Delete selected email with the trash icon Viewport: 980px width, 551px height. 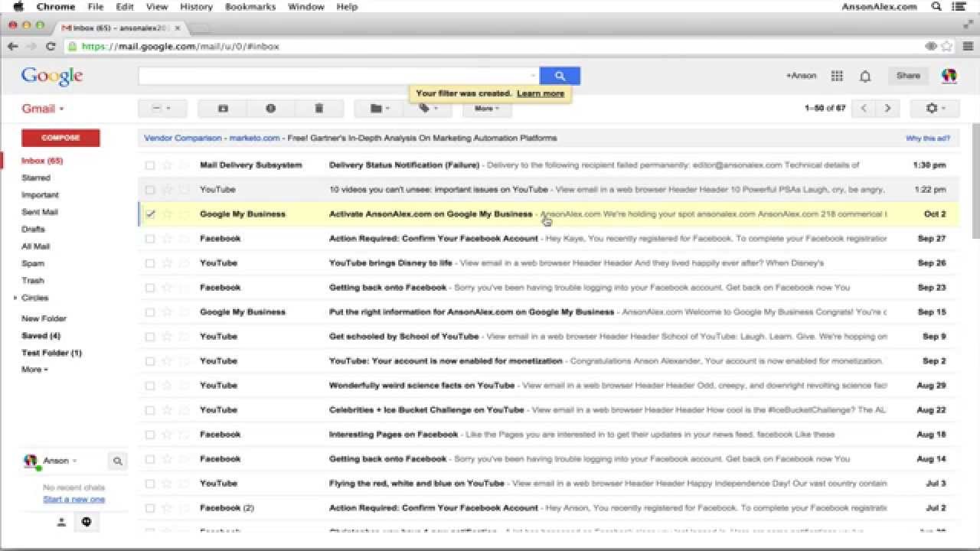(x=318, y=109)
